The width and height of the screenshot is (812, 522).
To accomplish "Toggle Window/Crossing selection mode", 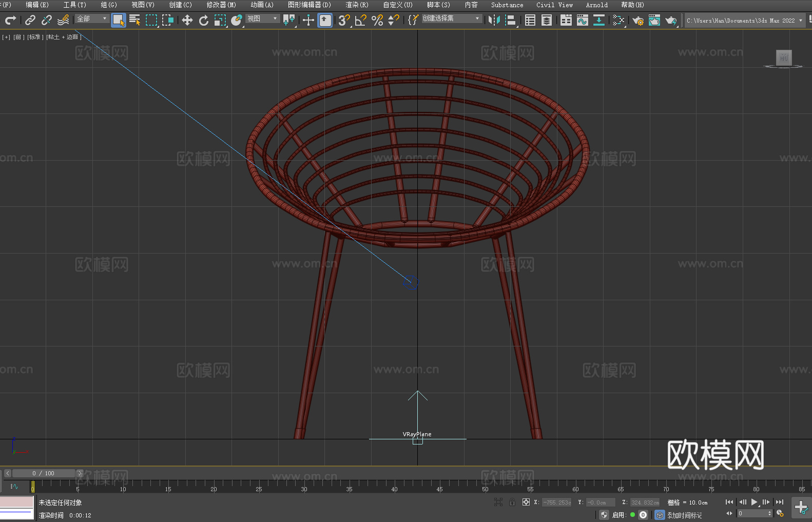I will [x=168, y=20].
